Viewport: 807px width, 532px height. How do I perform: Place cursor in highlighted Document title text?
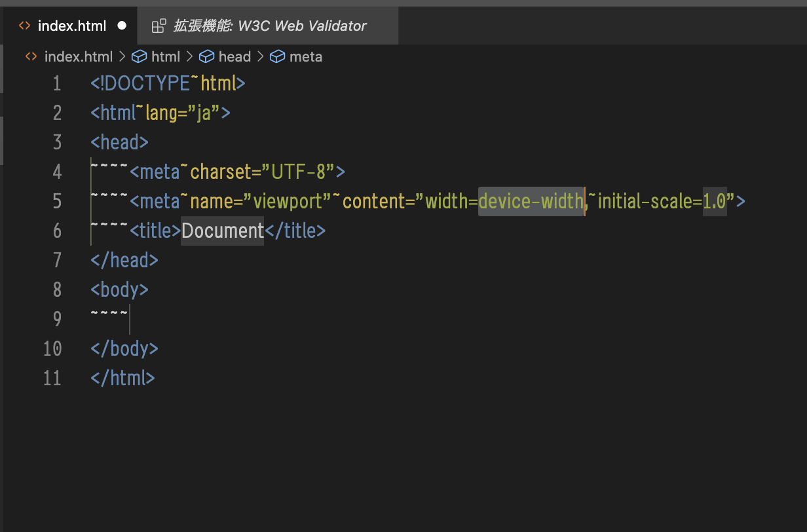pyautogui.click(x=222, y=231)
